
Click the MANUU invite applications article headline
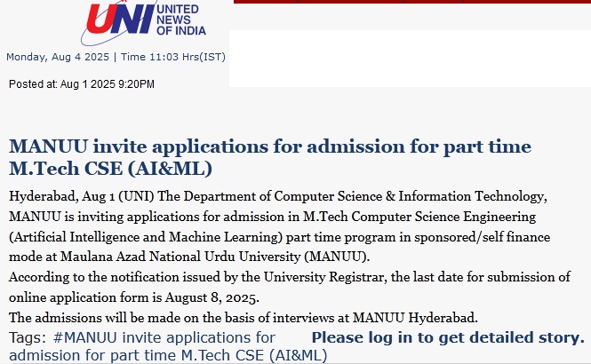click(270, 157)
